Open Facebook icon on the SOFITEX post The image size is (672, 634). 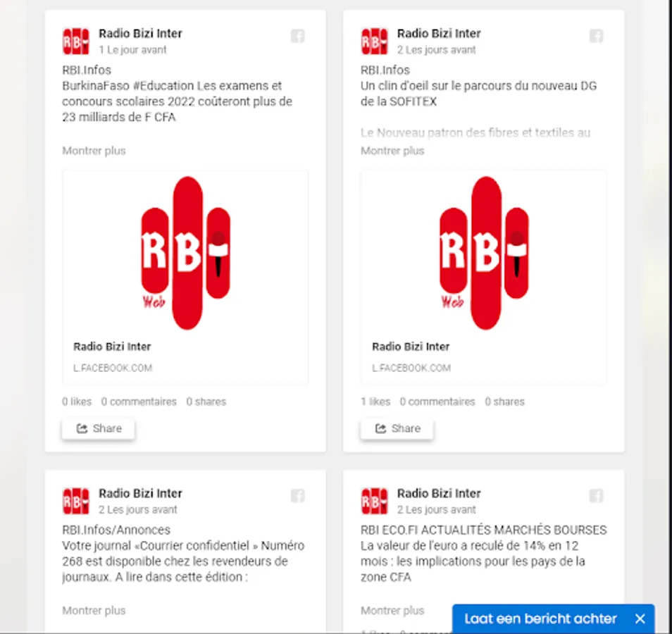tap(596, 36)
